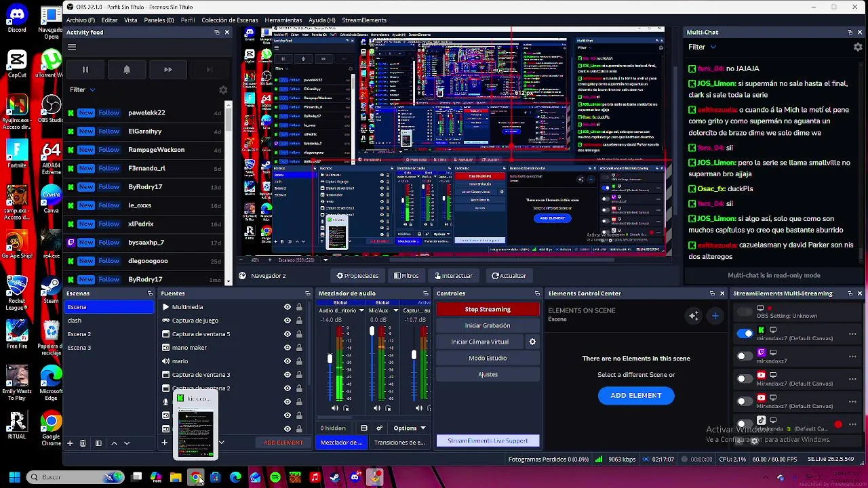Expand Audio del escritorio channel dropdown arrow
Screen dimensions: 868x488
[x=360, y=310]
